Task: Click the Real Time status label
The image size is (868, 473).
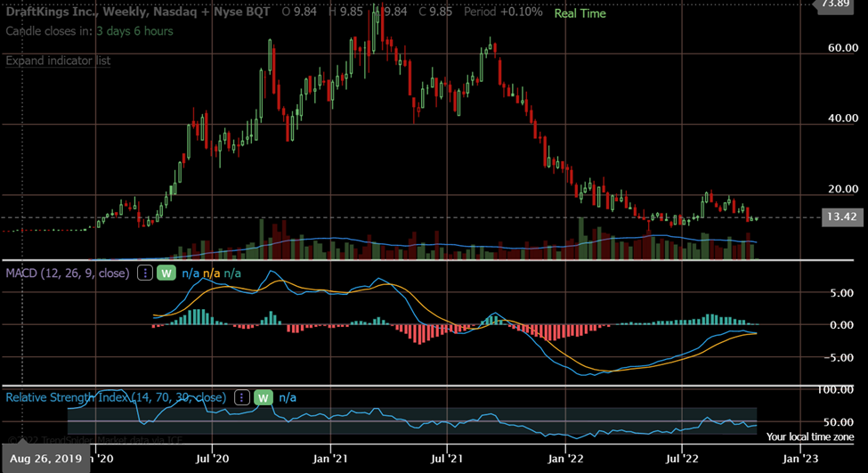Action: click(580, 13)
